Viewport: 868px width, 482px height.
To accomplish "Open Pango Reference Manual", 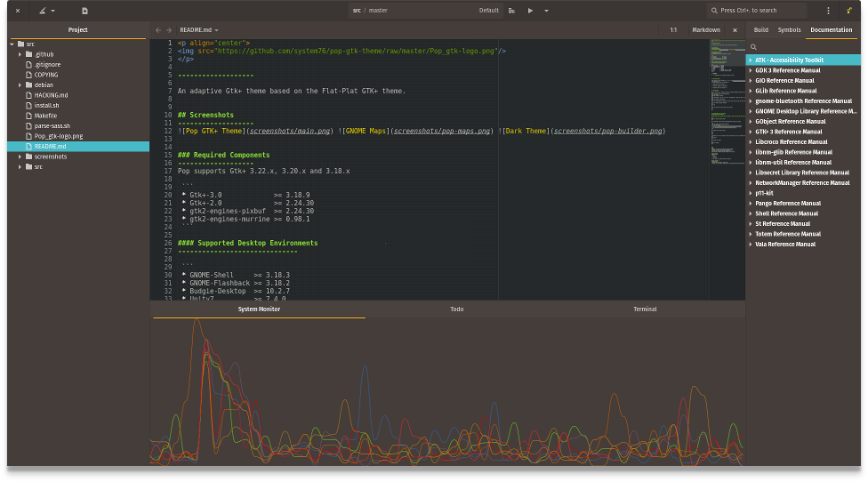I will coord(788,204).
